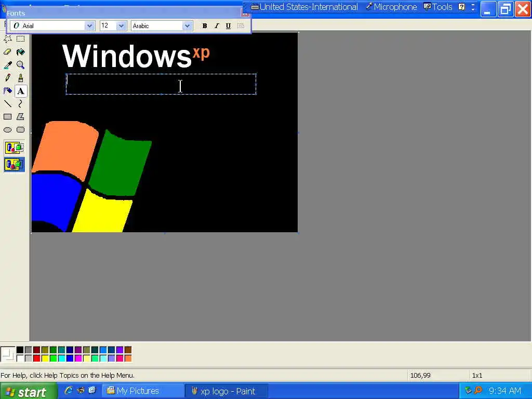Click the current foreground/background color indicator
This screenshot has width=532, height=399.
tap(8, 354)
